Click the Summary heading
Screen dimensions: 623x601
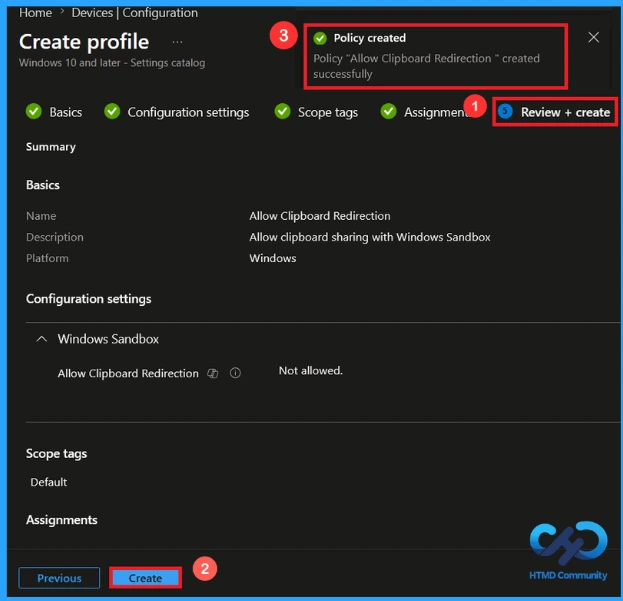pyautogui.click(x=51, y=147)
